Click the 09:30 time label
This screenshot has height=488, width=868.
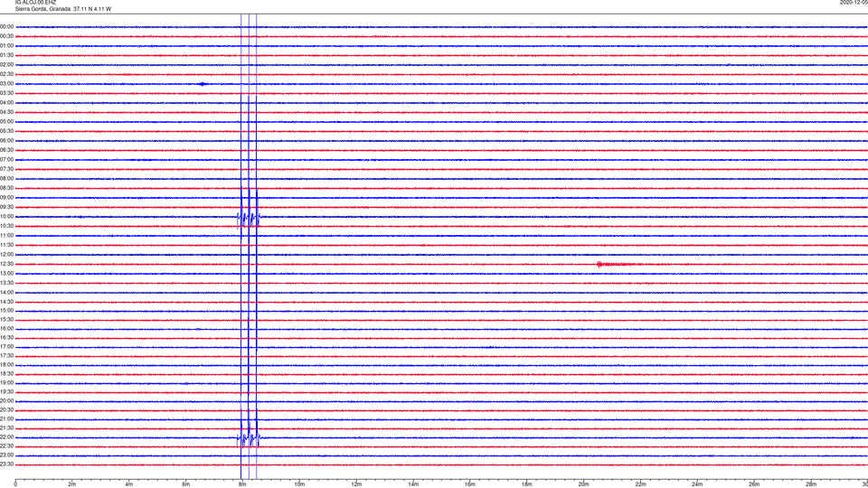tap(6, 207)
